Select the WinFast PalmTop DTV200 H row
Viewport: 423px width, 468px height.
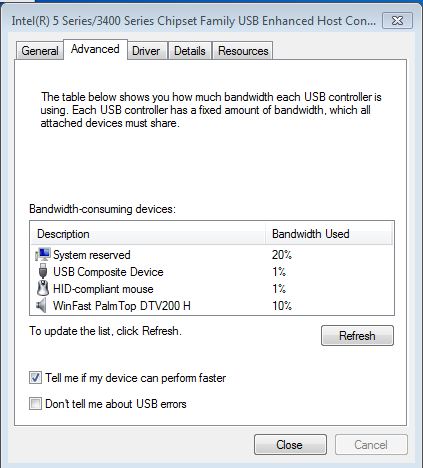212,305
